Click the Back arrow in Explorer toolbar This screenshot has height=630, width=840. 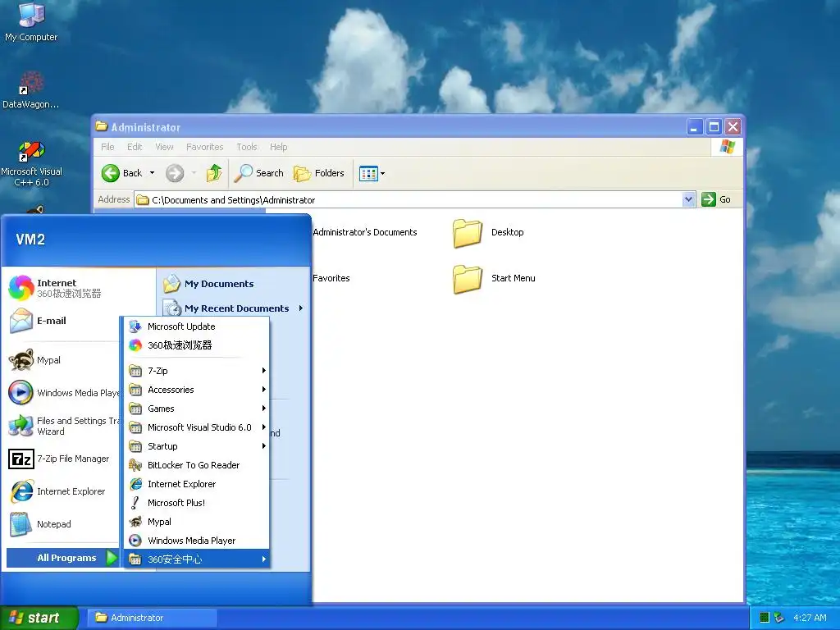pos(121,173)
